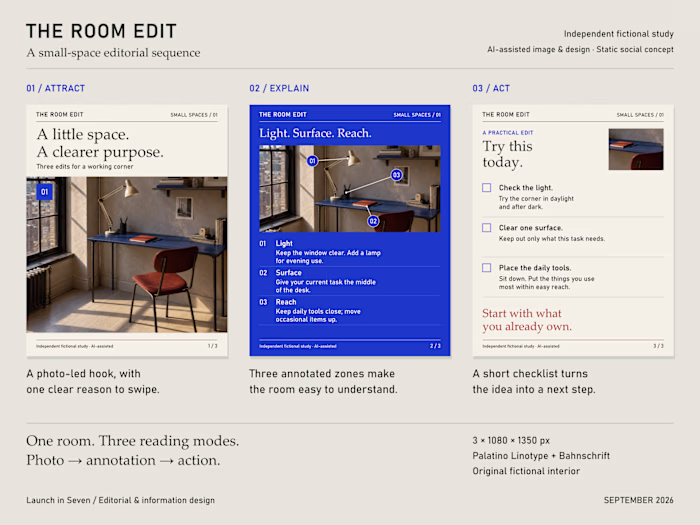Select the '01 / ATTRACT' heading
The width and height of the screenshot is (700, 525).
tap(55, 88)
